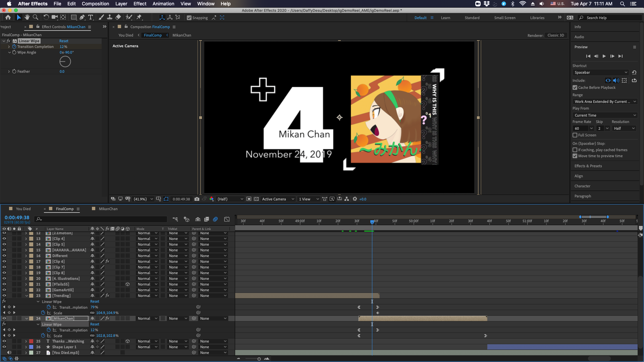Open the Character panel
Image resolution: width=644 pixels, height=362 pixels.
(582, 186)
